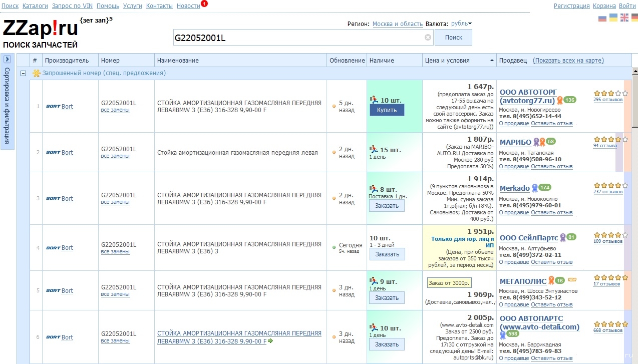Collapse the 'Запрошенный номер' group
Screen dimensions: 638x364
23,73
